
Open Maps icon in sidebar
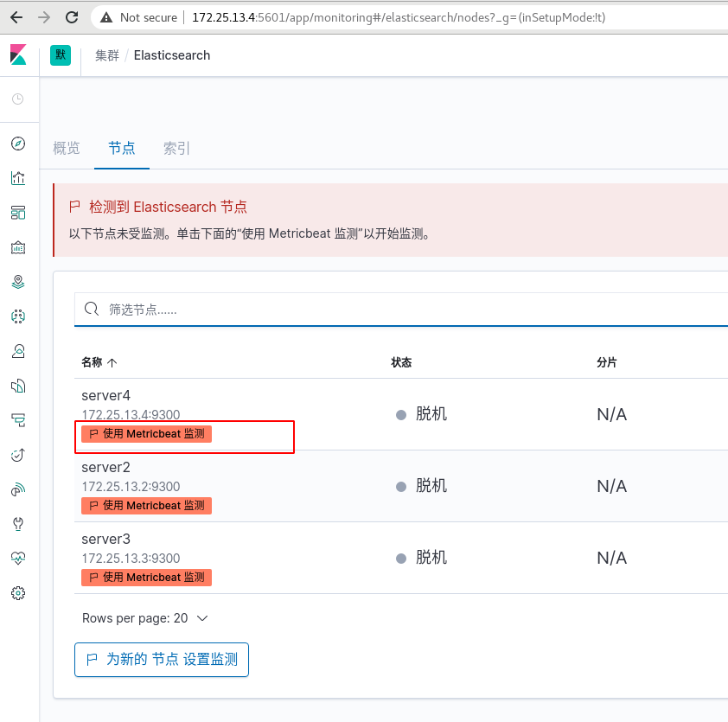pos(18,282)
